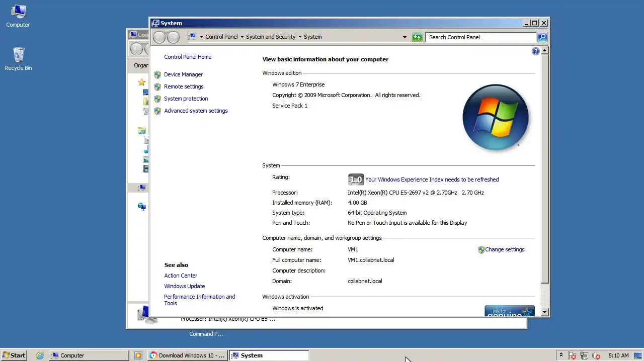Click collabnet.local domain value
The width and height of the screenshot is (644, 362).
pos(365,281)
